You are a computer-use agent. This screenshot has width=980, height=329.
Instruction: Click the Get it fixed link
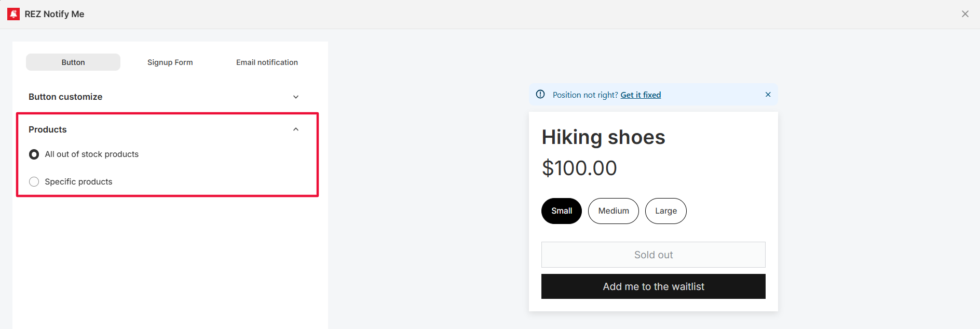[641, 95]
